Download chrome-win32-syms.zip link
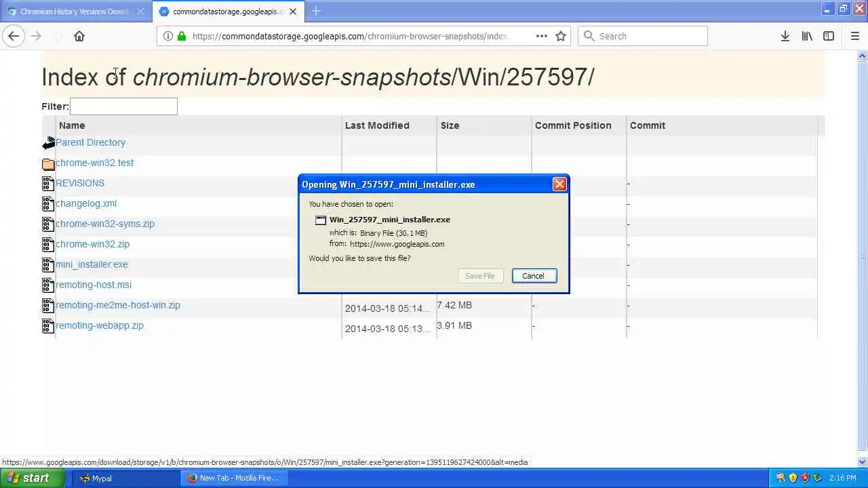This screenshot has height=488, width=868. (x=105, y=224)
